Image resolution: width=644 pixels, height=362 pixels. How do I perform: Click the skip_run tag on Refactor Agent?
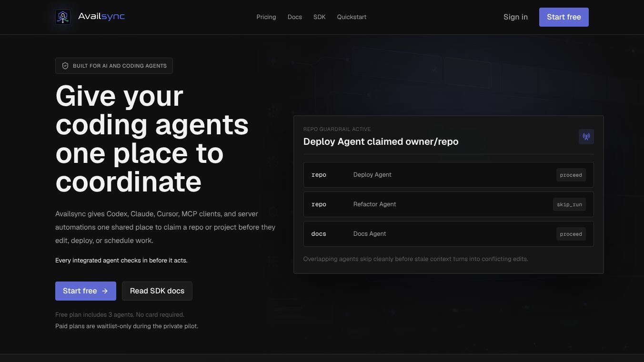tap(570, 204)
